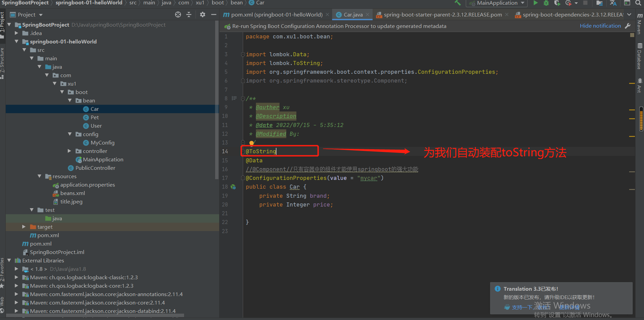The height and width of the screenshot is (320, 644).
Task: Fold the import block on line 3
Action: coord(243,54)
